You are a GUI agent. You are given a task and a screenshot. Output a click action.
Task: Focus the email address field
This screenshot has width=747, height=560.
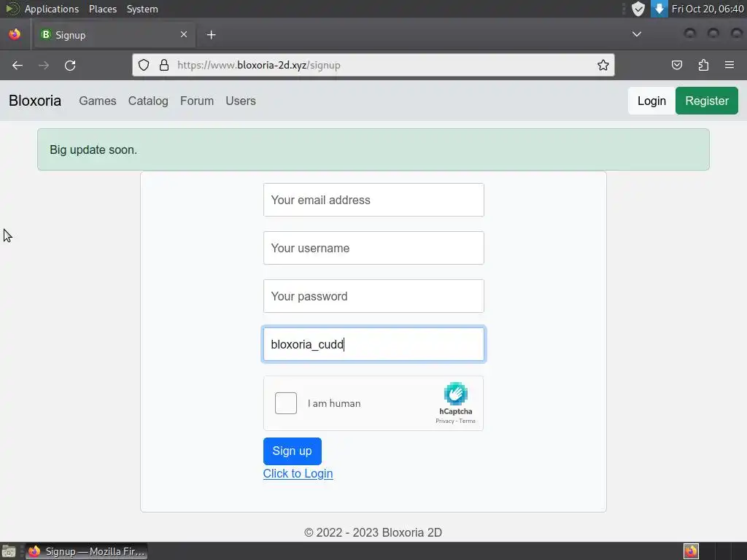pos(373,200)
